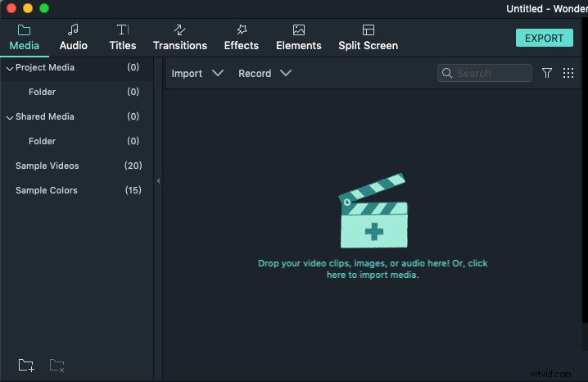Viewport: 588px width, 382px height.
Task: Open the Split Screen tab
Action: [368, 38]
